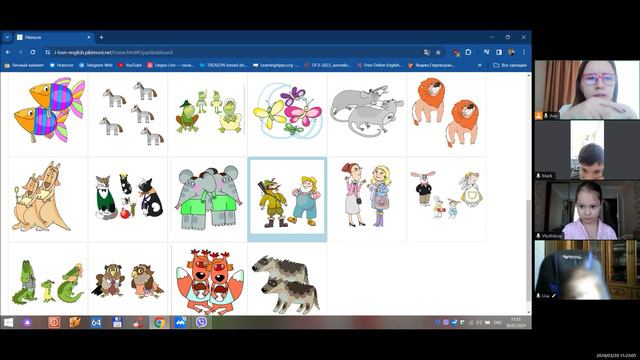The width and height of the screenshot is (640, 360).
Task: Select the brown owls picture
Action: coord(128,281)
